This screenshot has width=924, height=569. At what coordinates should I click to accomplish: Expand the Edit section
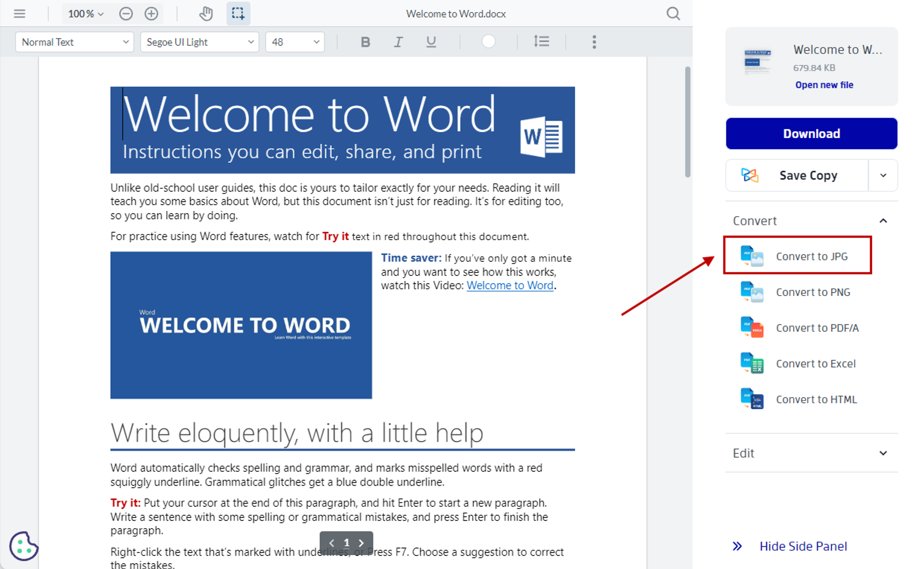(811, 453)
